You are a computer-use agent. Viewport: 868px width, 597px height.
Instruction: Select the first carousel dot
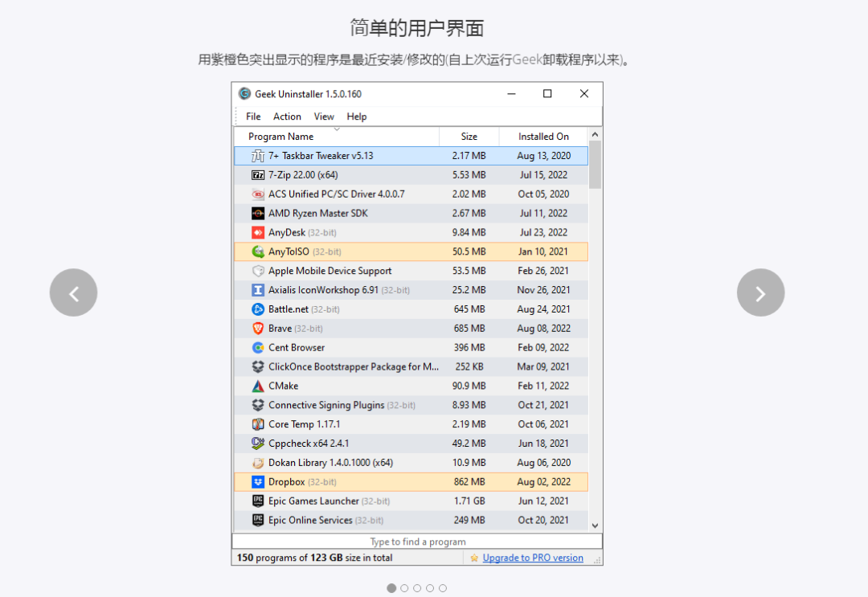391,588
